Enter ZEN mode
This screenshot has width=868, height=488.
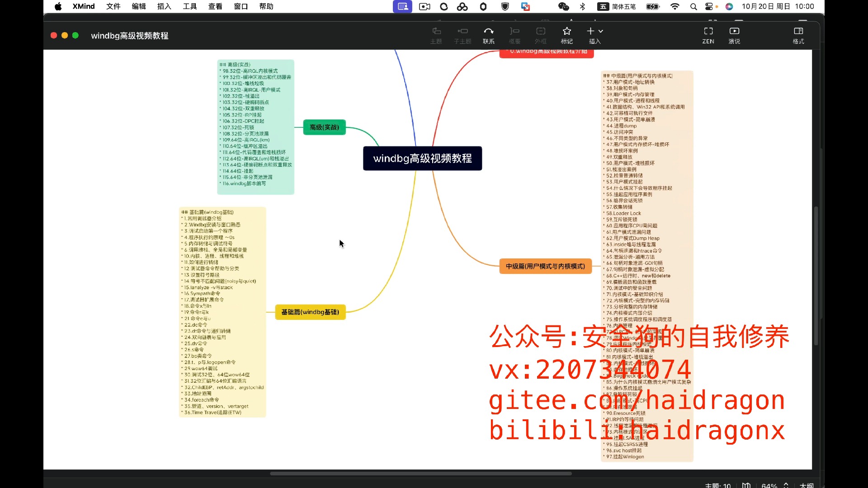(708, 35)
